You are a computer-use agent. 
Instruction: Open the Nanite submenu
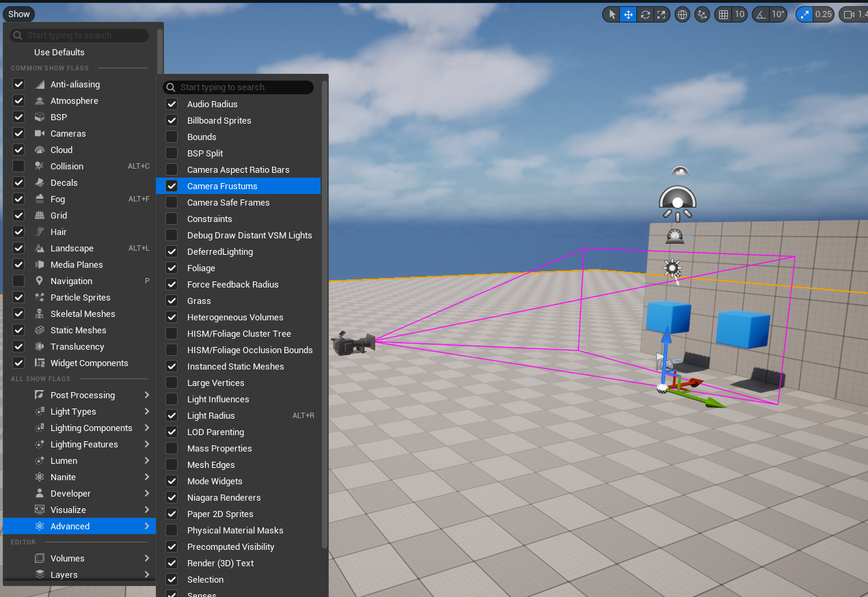coord(79,477)
